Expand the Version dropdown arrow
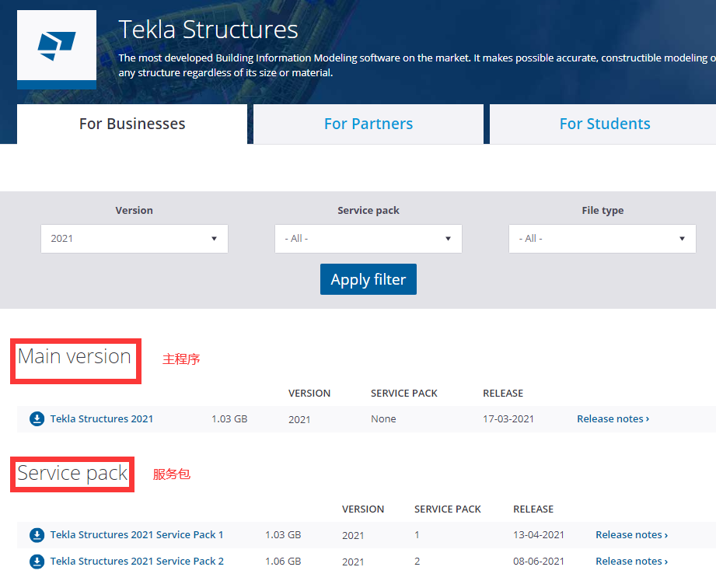Viewport: 716px width, 588px height. pos(214,238)
